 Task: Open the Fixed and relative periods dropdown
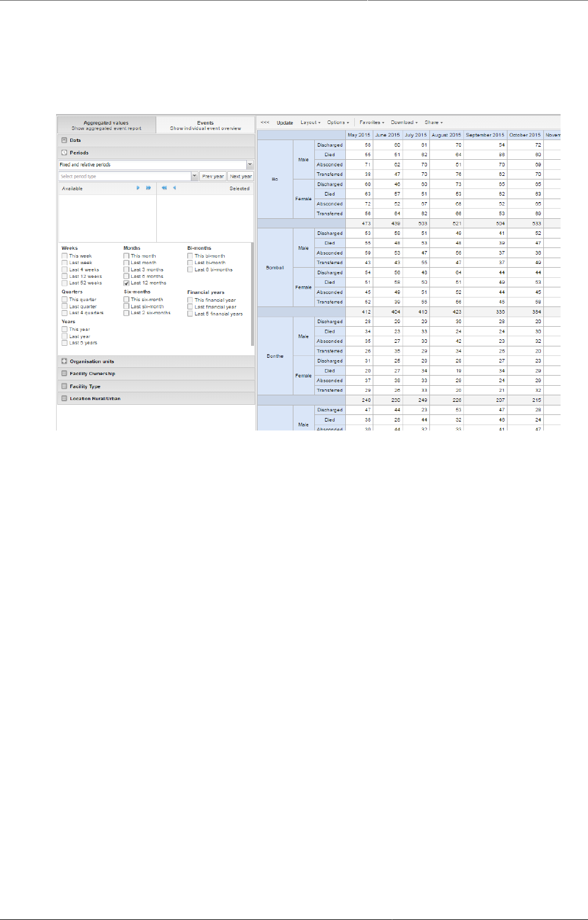coord(250,165)
